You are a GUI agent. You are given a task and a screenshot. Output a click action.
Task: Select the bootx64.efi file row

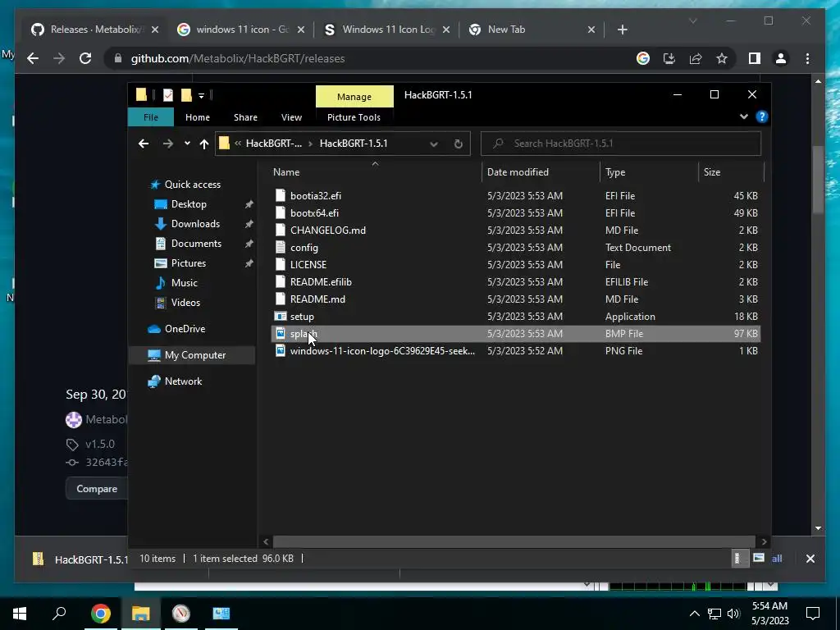tap(515, 213)
